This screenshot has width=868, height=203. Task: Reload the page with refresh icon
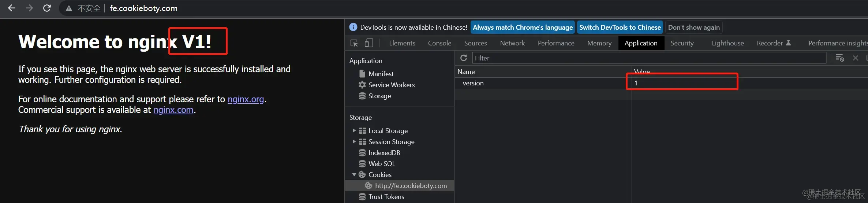[47, 8]
